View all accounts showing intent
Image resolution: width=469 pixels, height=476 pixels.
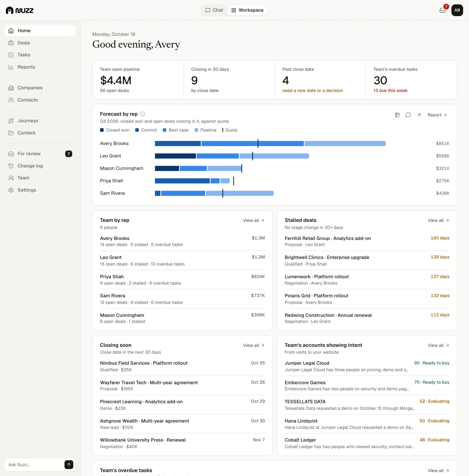click(438, 345)
